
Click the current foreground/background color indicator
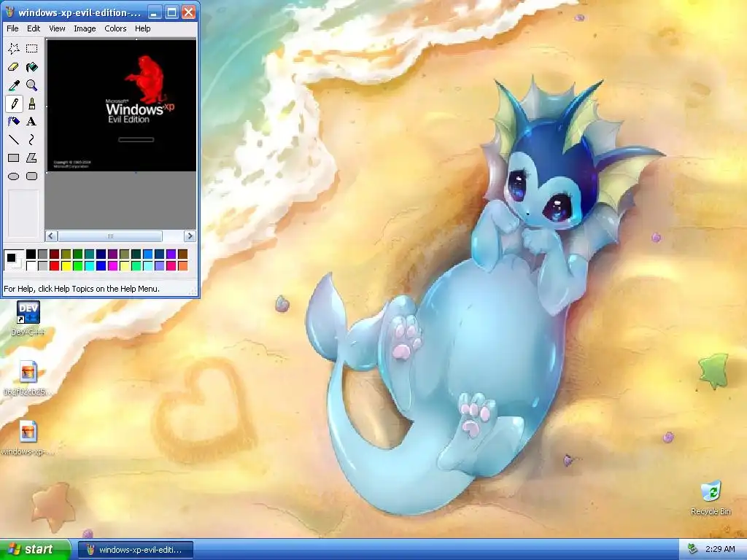[x=13, y=260]
